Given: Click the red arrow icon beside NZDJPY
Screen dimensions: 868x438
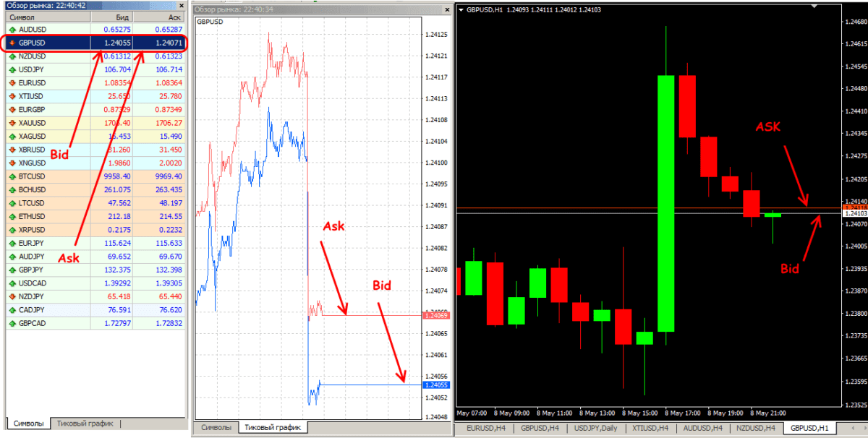Looking at the screenshot, I should tap(12, 296).
